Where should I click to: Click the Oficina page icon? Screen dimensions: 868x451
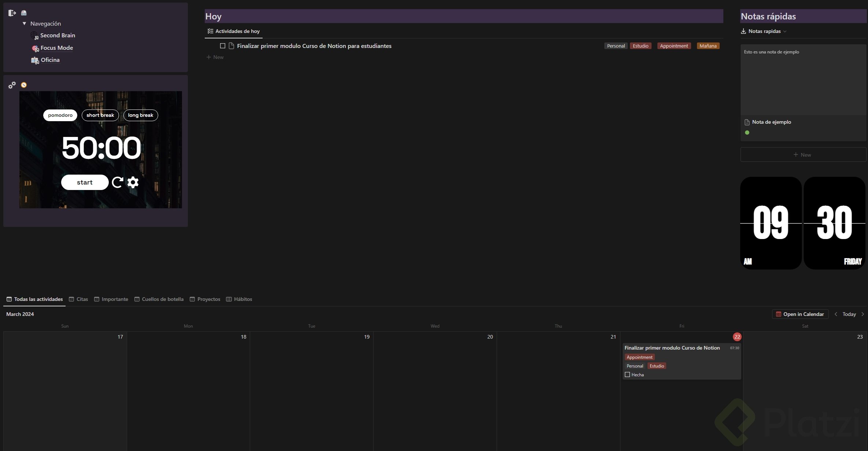(35, 60)
